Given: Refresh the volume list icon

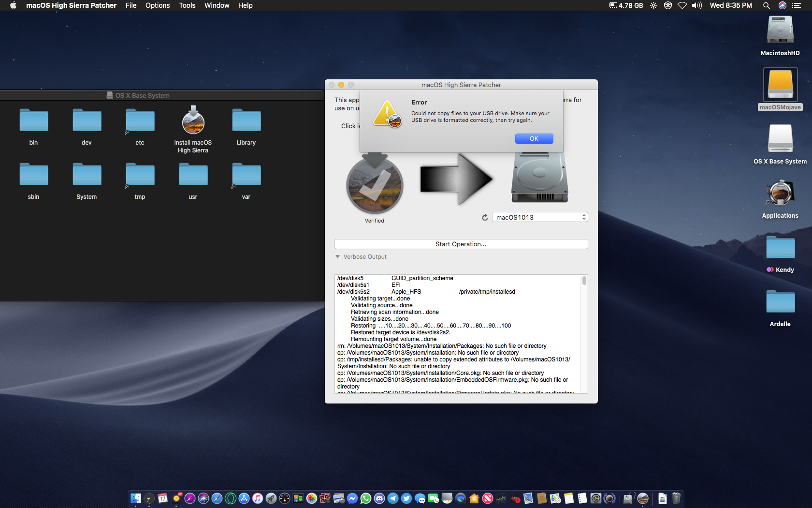Looking at the screenshot, I should tap(485, 218).
